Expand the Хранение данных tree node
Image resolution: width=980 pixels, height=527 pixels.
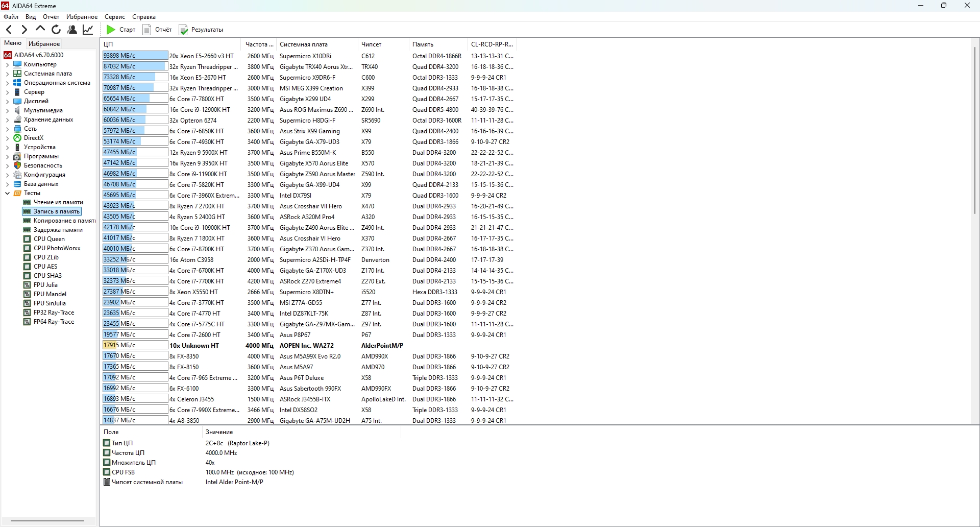pos(7,120)
